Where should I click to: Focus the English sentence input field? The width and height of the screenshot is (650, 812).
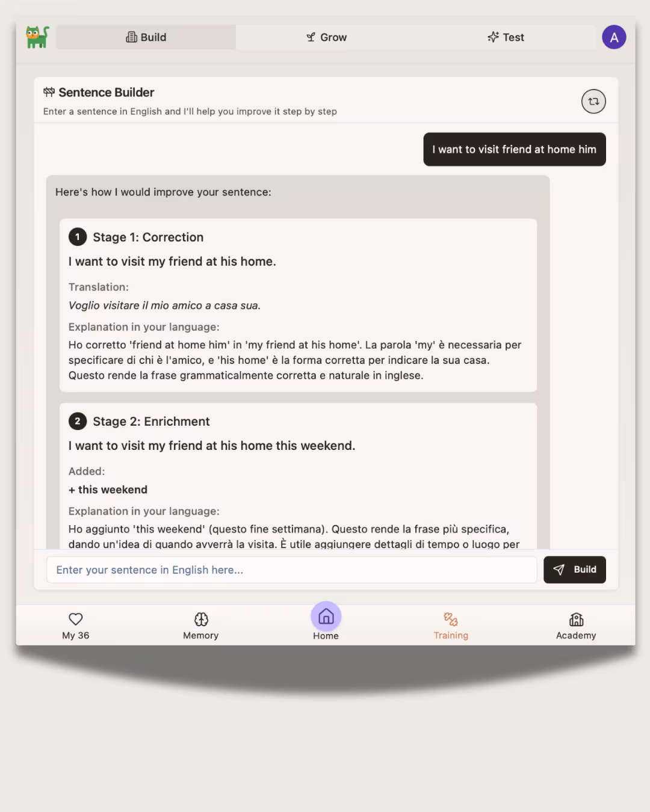pos(292,570)
